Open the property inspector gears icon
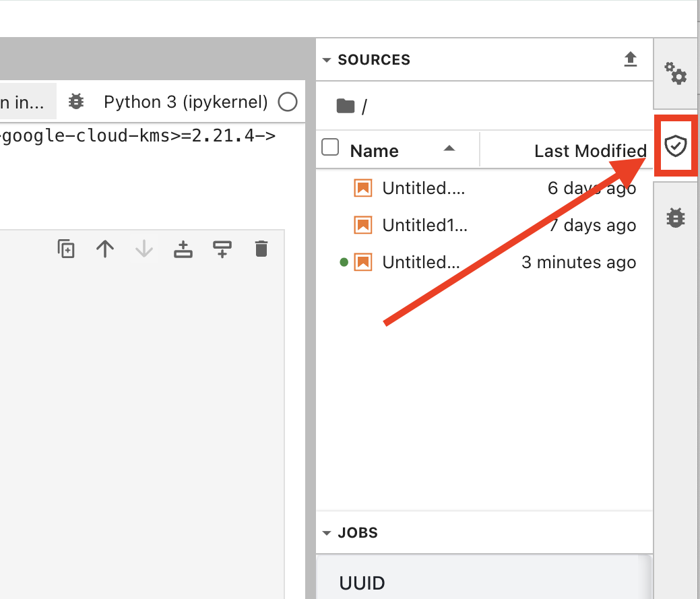This screenshot has width=700, height=599. 675,73
